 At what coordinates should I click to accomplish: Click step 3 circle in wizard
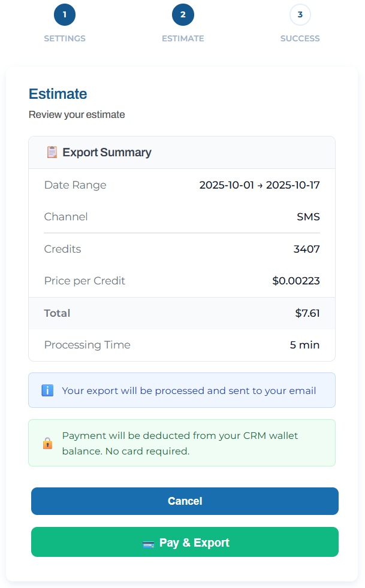tap(300, 14)
